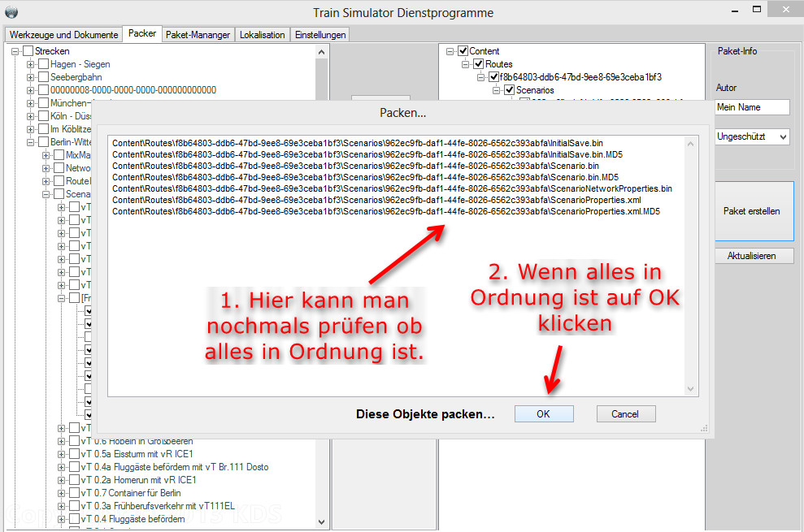Expand the vT 0.5a Eissturm node
Image resolution: width=804 pixels, height=532 pixels.
[x=62, y=454]
